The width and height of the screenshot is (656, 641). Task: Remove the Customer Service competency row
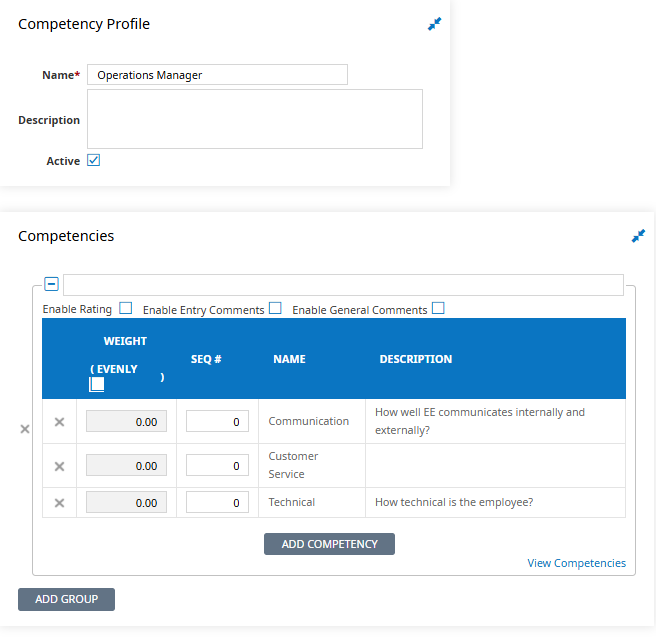click(59, 466)
